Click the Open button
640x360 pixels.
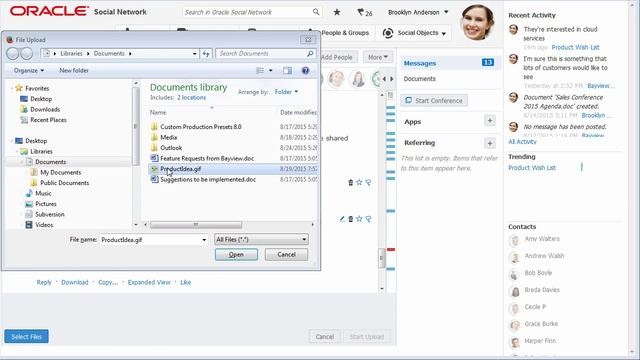point(236,254)
